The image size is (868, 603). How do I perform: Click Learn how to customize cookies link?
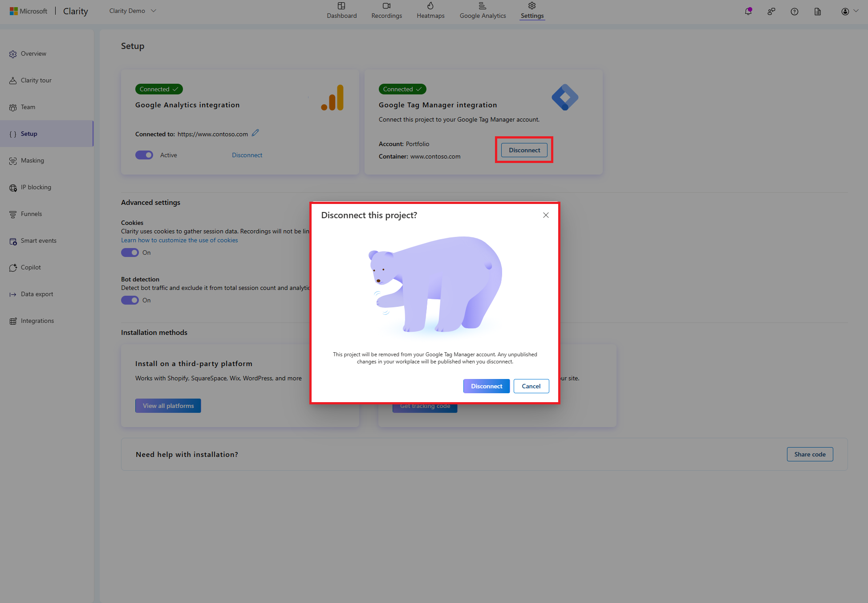point(179,240)
